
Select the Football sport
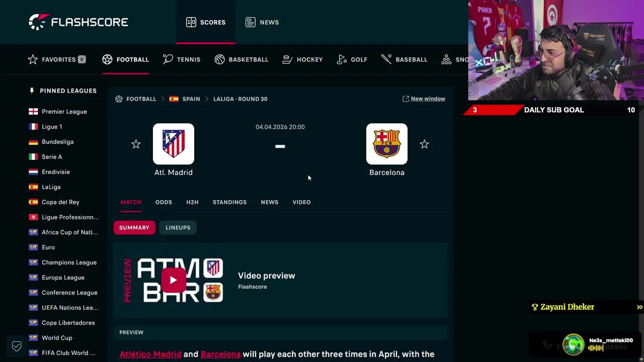tap(125, 59)
